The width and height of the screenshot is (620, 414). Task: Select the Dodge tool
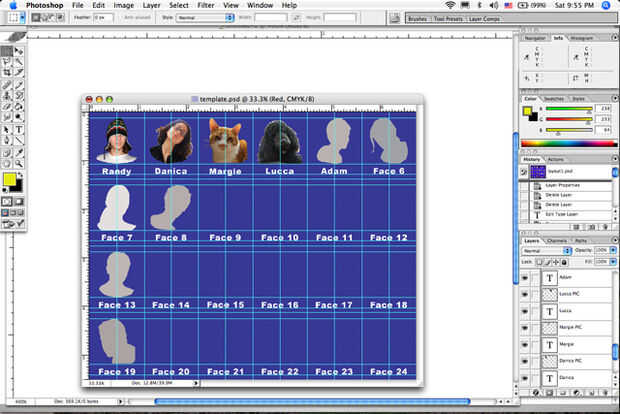coord(19,117)
